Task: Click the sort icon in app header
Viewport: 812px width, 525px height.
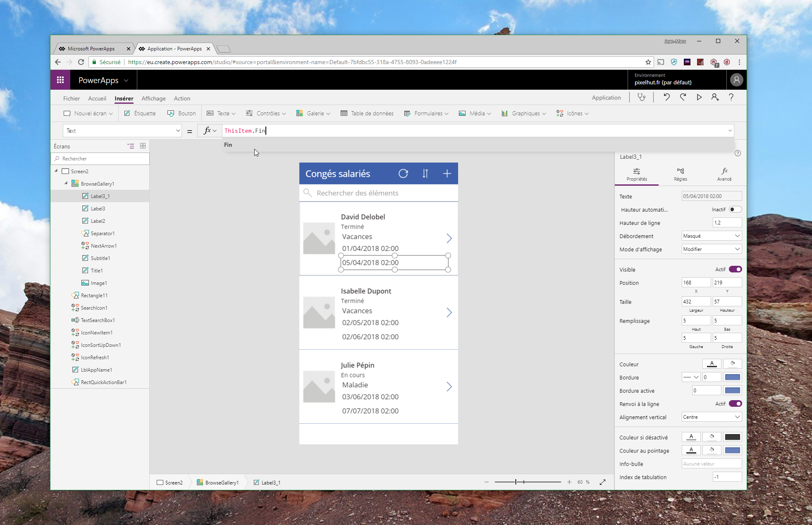Action: tap(425, 174)
